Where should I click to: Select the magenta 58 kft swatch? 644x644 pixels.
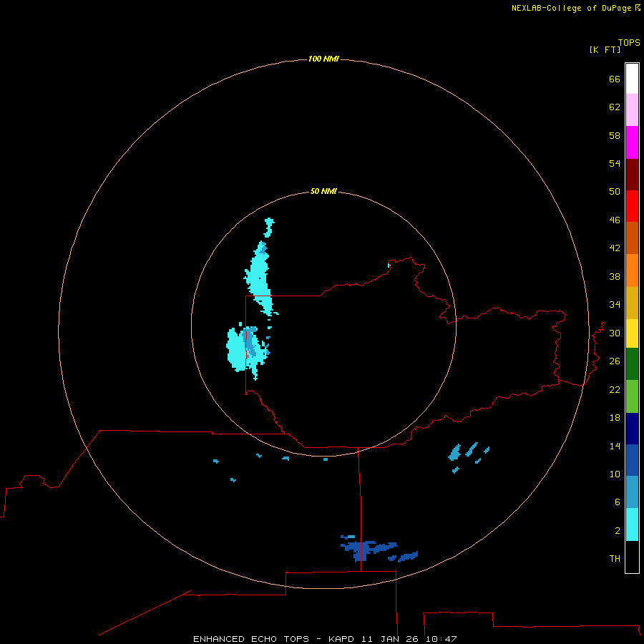[x=632, y=142]
